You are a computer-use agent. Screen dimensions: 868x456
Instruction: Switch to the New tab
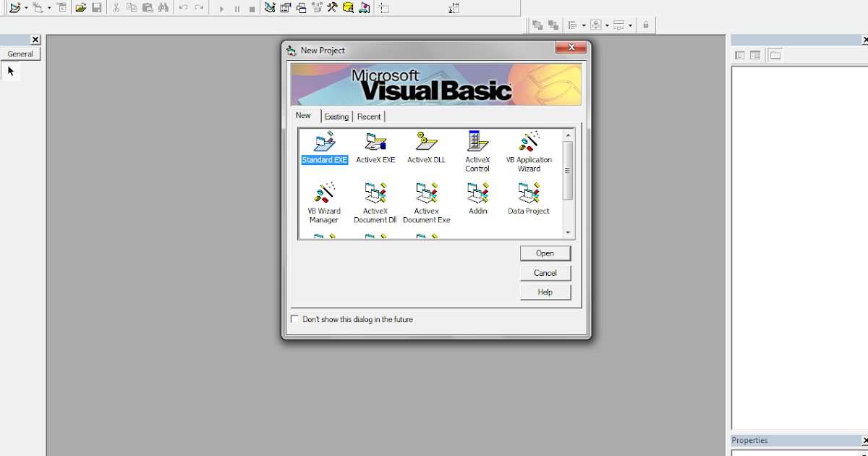pos(304,116)
